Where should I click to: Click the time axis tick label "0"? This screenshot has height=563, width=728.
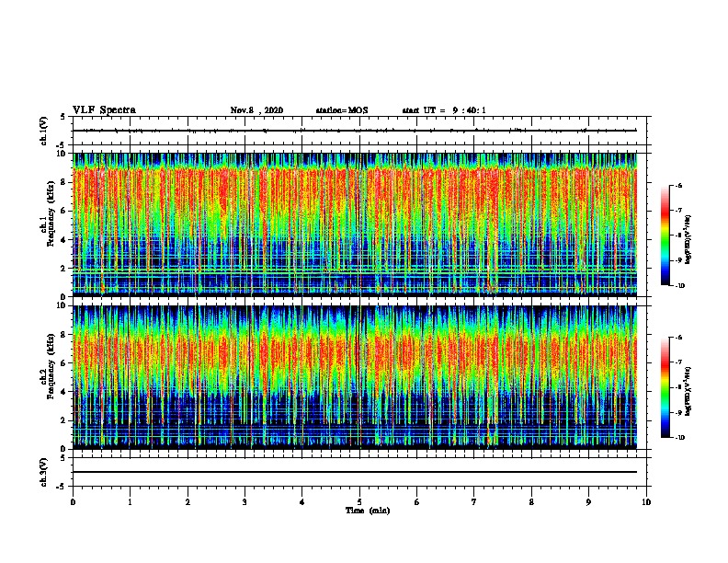(x=73, y=501)
